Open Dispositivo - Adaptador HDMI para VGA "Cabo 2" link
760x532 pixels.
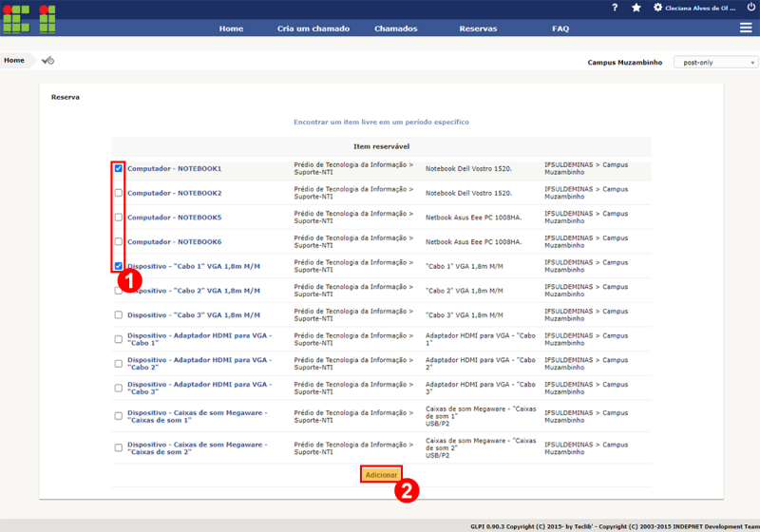[x=199, y=364]
